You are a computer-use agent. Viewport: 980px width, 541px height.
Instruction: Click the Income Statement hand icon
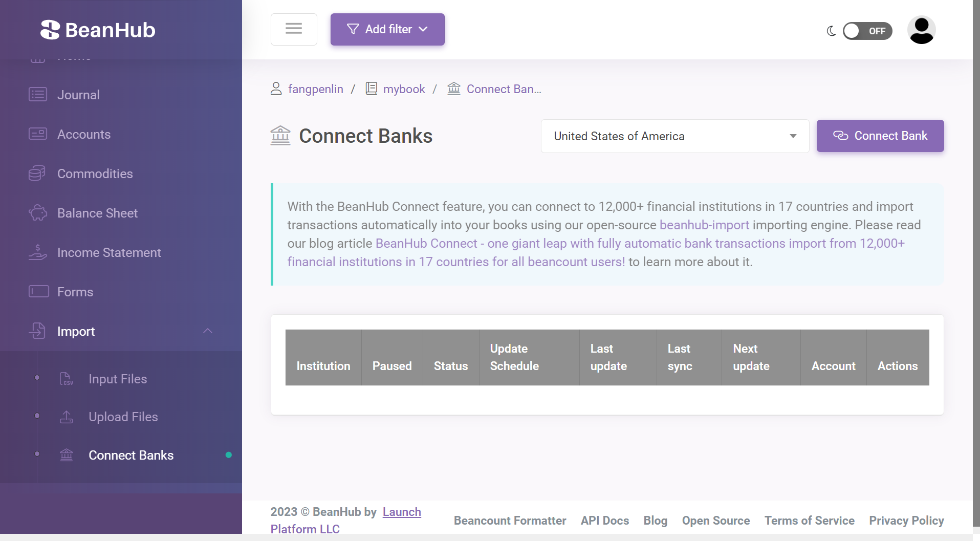click(x=38, y=252)
